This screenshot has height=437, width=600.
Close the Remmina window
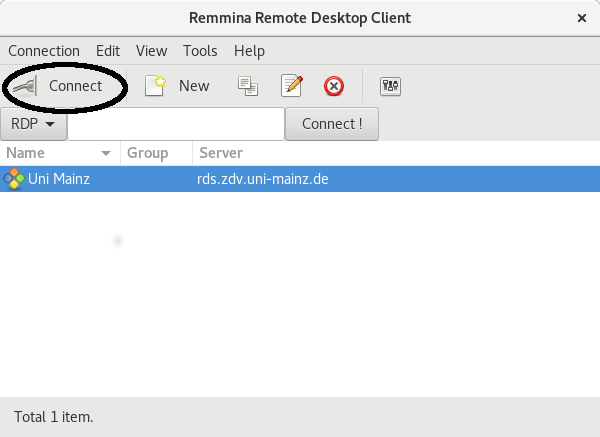coord(582,18)
